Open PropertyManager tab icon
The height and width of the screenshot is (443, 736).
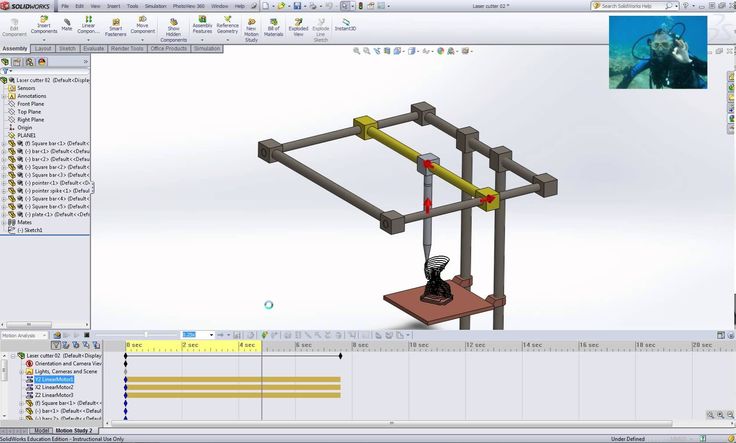pyautogui.click(x=17, y=61)
